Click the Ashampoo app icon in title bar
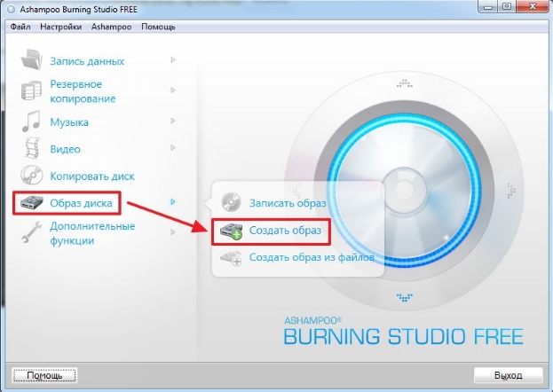 tap(11, 9)
